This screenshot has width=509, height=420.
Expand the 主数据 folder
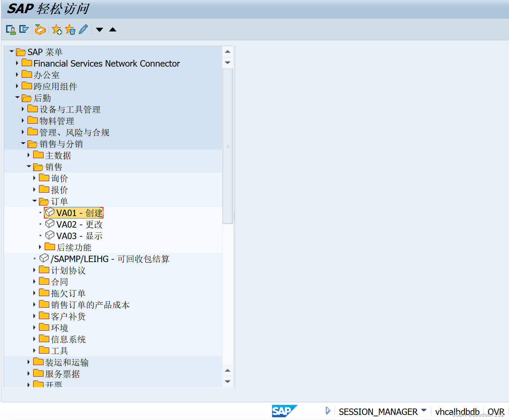29,155
